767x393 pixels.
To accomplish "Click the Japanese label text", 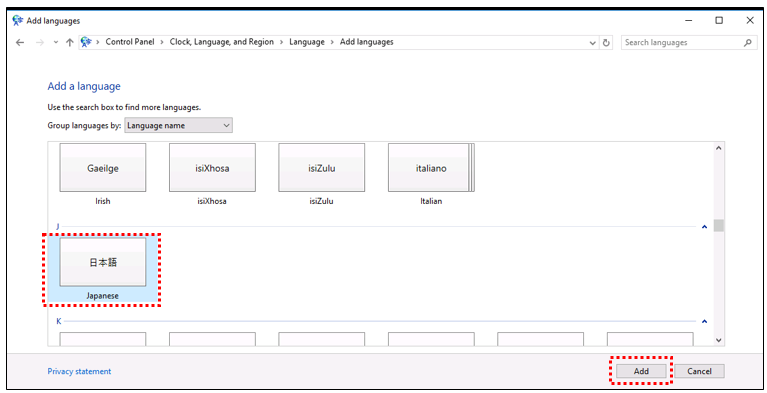I will point(103,296).
